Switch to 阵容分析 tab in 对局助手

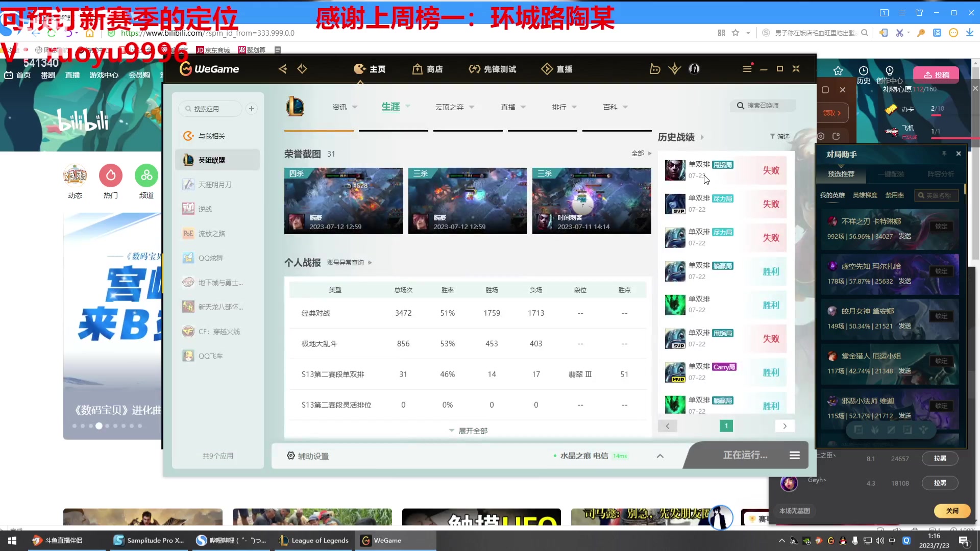pos(941,174)
